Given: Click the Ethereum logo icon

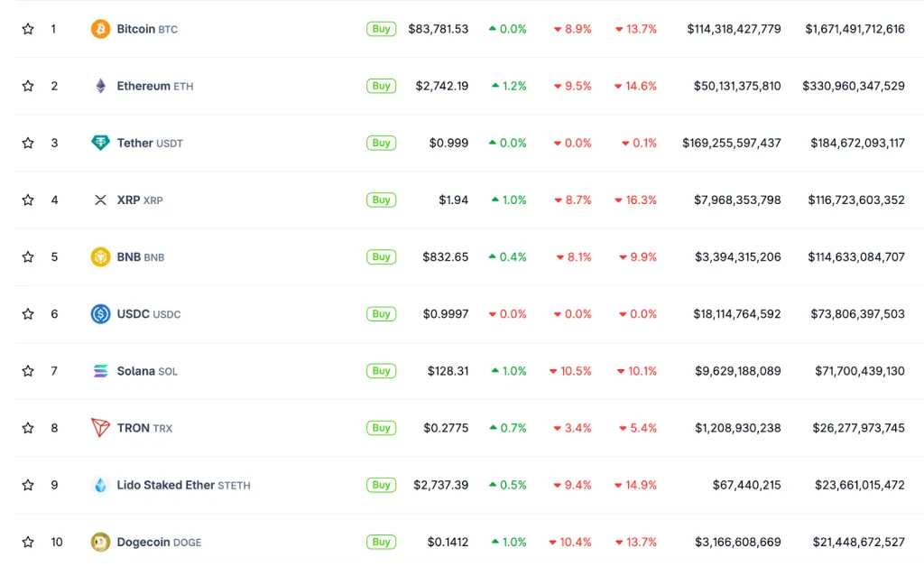Looking at the screenshot, I should (100, 86).
